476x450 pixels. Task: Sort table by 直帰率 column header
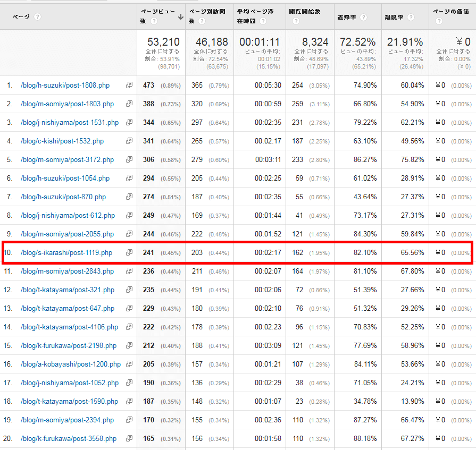coord(347,17)
